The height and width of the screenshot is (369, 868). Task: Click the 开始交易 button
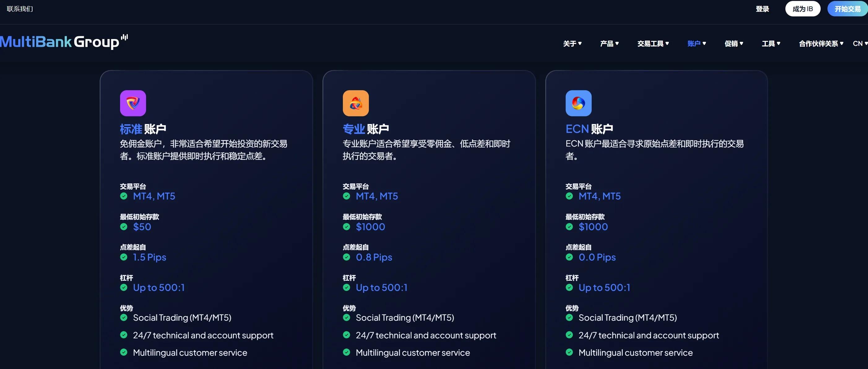pyautogui.click(x=848, y=9)
